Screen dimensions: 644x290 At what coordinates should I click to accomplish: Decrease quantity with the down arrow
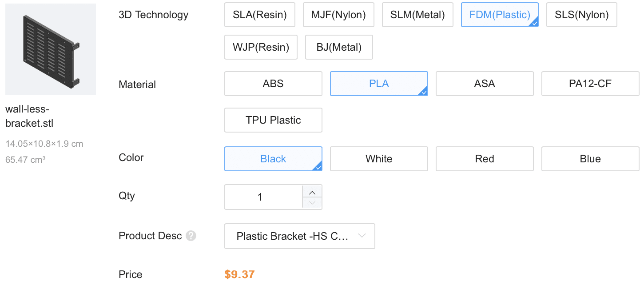click(x=312, y=203)
